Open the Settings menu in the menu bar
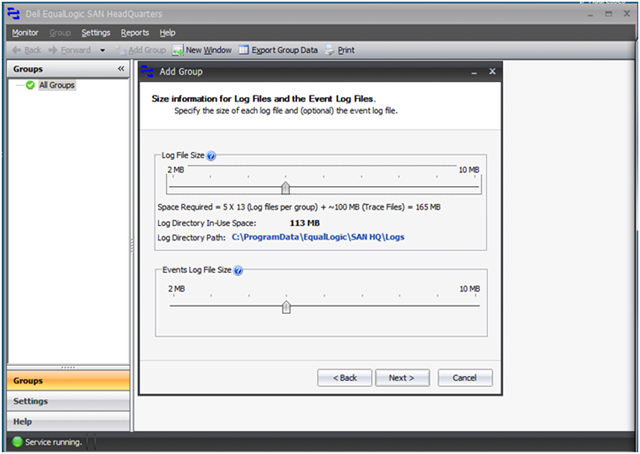 click(96, 33)
